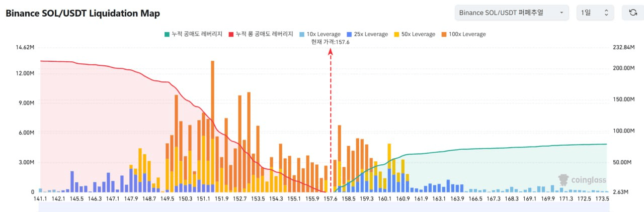644x212 pixels.
Task: Toggle the 10x Leverage legend item
Action: (x=319, y=34)
